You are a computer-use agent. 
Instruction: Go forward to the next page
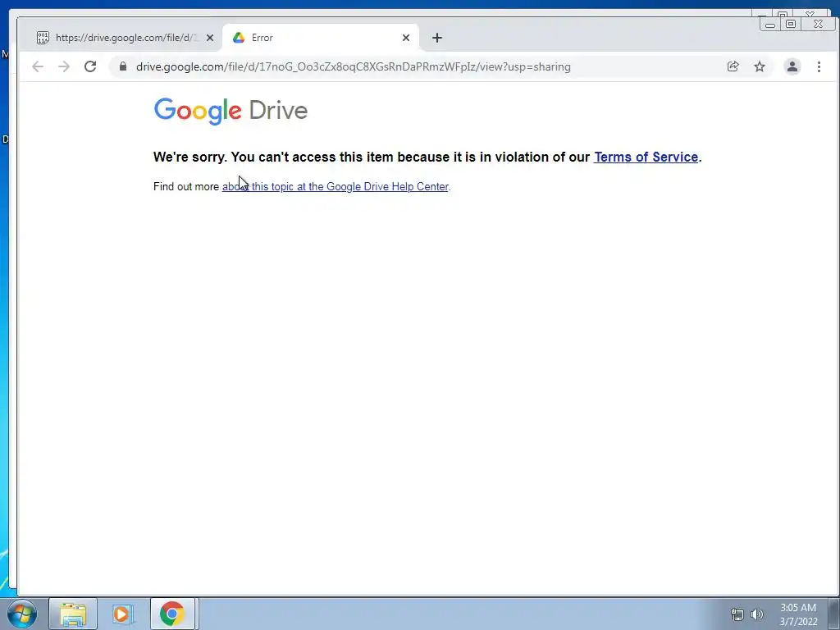tap(64, 66)
